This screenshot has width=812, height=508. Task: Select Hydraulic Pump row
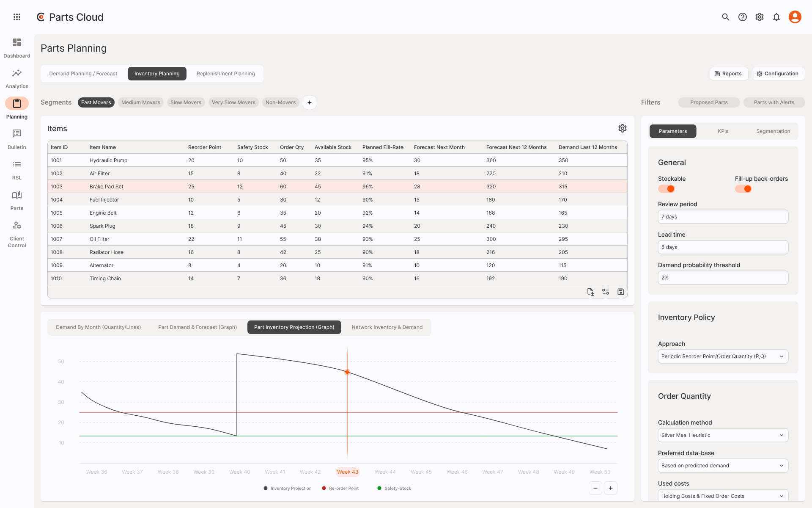coord(337,160)
